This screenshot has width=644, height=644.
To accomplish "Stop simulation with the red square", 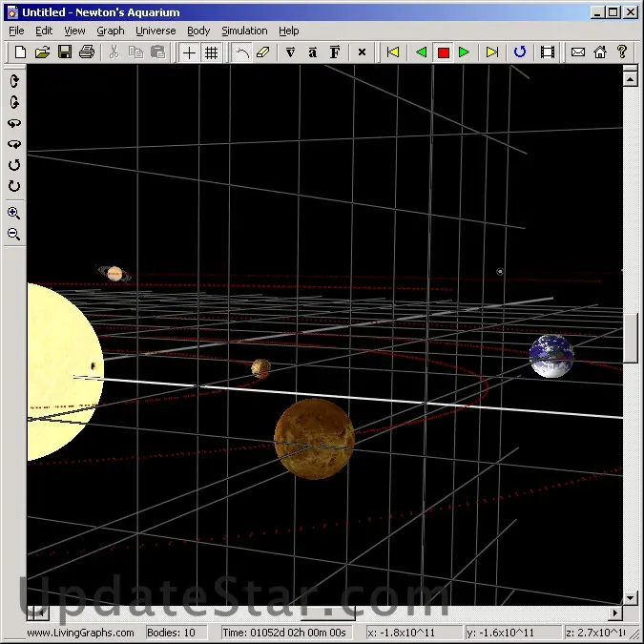I will coord(443,52).
